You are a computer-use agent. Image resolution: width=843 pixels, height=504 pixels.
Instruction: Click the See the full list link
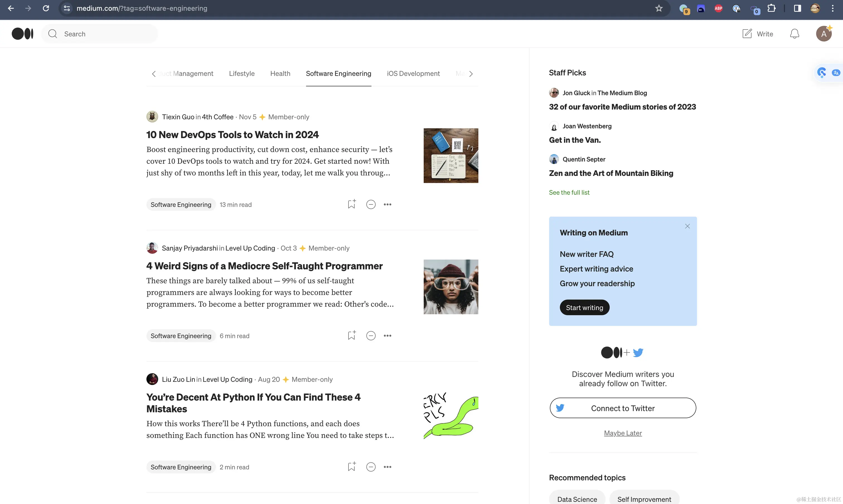point(569,192)
